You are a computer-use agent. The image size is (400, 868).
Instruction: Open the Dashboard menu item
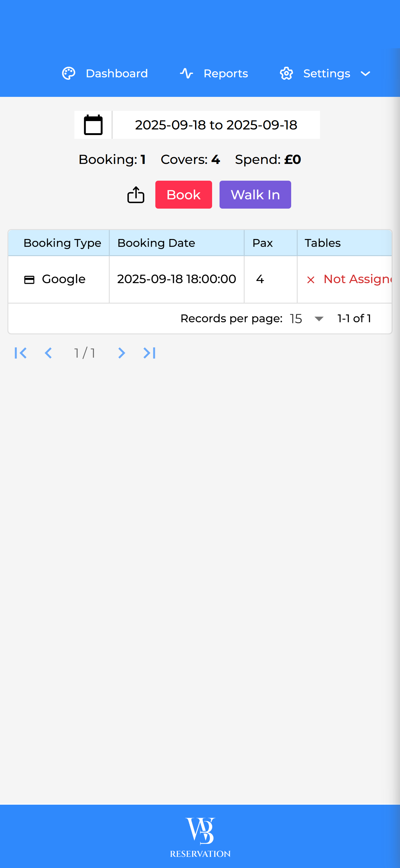point(117,74)
